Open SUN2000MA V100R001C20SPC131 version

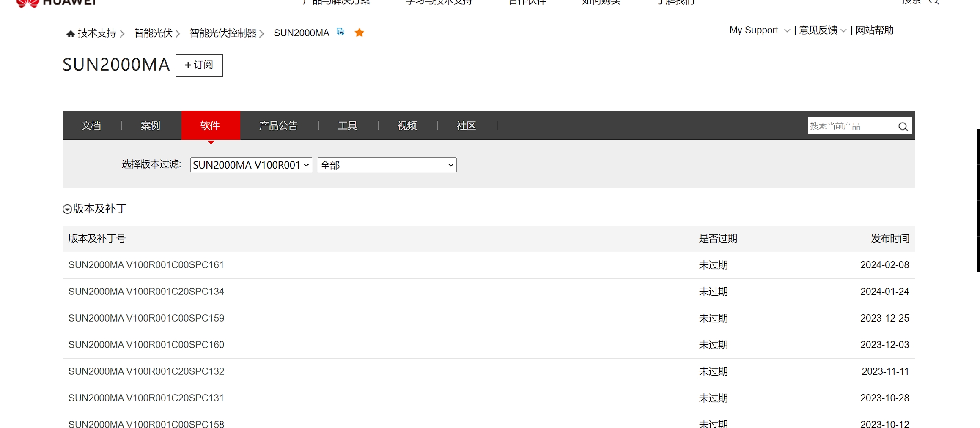(146, 398)
